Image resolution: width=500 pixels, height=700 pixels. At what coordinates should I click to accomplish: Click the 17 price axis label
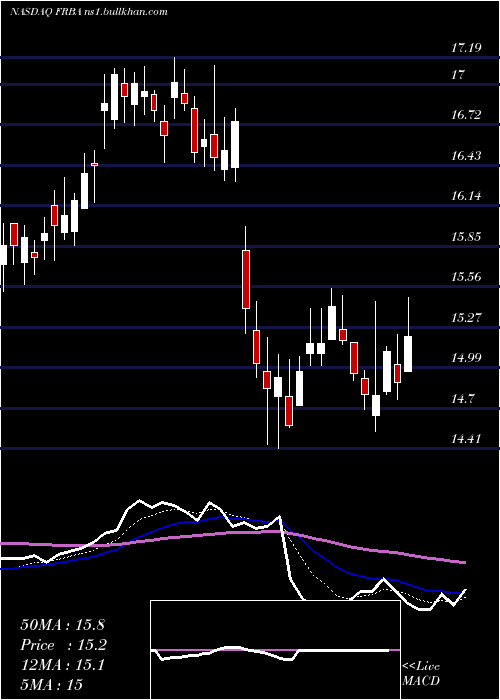pyautogui.click(x=458, y=75)
